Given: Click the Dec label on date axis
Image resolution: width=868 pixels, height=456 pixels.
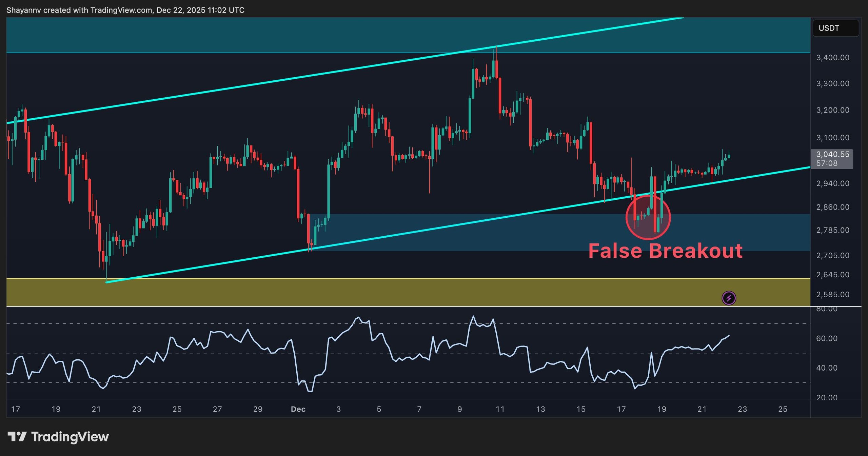Looking at the screenshot, I should [x=298, y=409].
